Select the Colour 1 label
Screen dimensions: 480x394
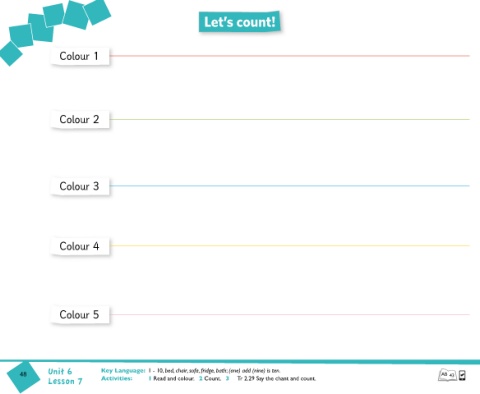pyautogui.click(x=80, y=56)
